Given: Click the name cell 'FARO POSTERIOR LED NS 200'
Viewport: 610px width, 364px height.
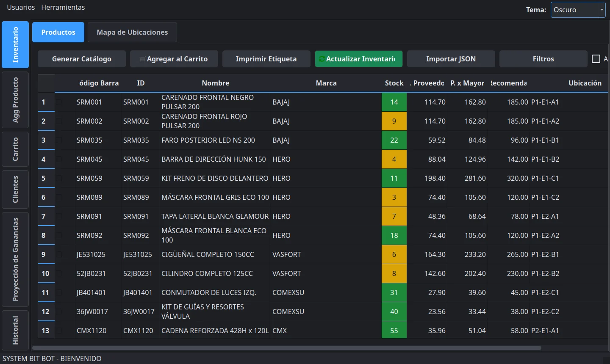Looking at the screenshot, I should tap(216, 140).
